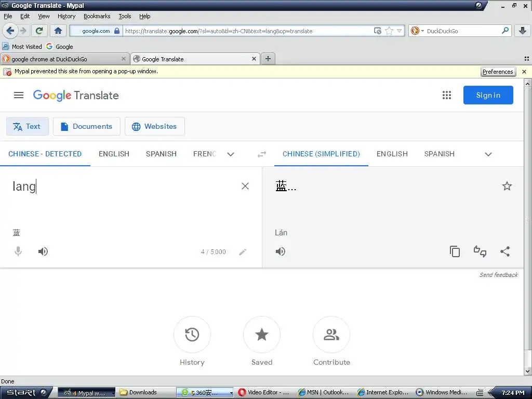This screenshot has width=532, height=399.
Task: Open translation History
Action: click(x=192, y=335)
